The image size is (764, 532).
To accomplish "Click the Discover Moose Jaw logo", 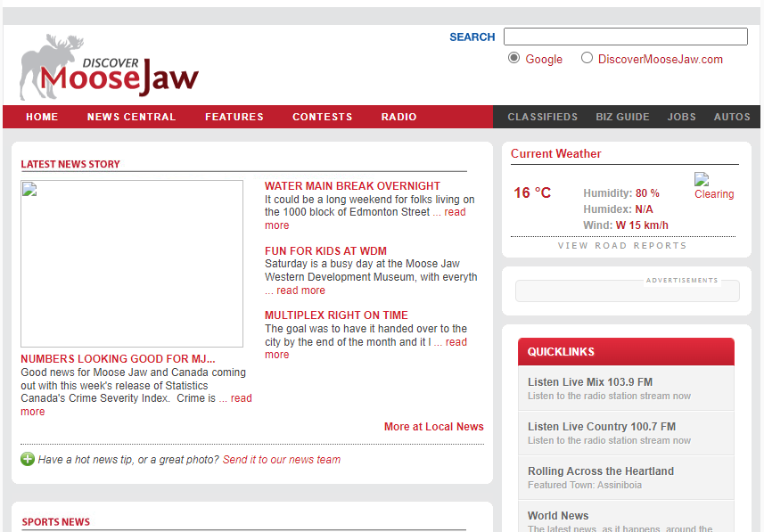I will tap(109, 67).
